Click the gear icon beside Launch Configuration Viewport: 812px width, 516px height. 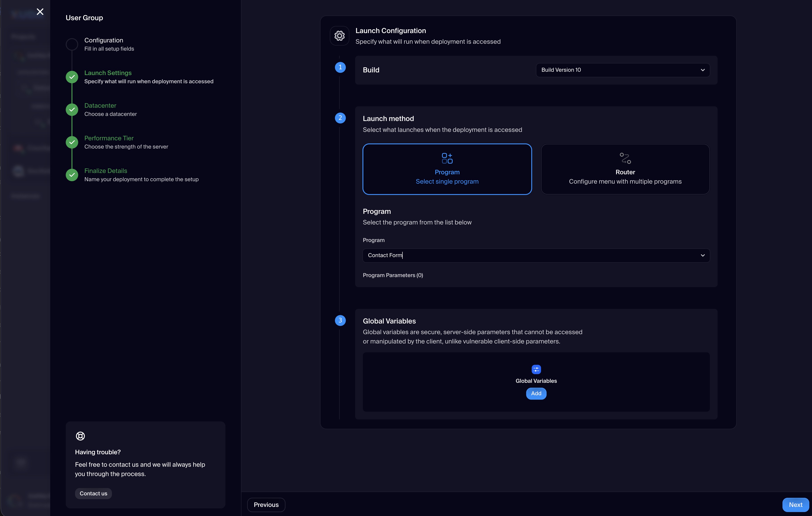(x=339, y=36)
